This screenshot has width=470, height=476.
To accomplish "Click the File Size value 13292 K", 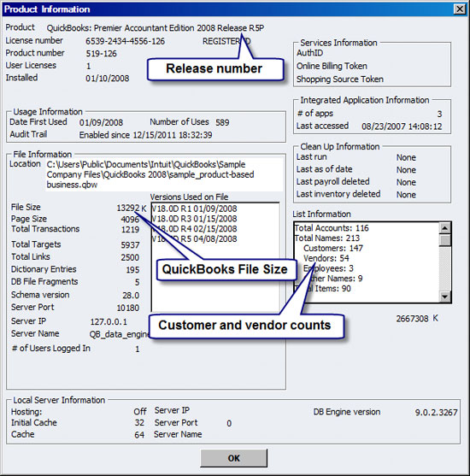I will pos(132,208).
